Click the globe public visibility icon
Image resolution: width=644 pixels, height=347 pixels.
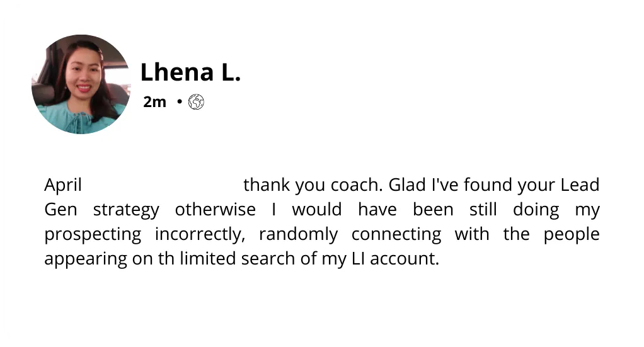(196, 102)
